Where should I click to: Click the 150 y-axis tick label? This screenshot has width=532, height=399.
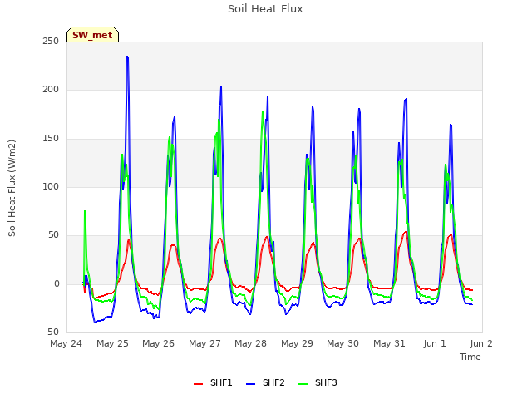click(x=51, y=139)
